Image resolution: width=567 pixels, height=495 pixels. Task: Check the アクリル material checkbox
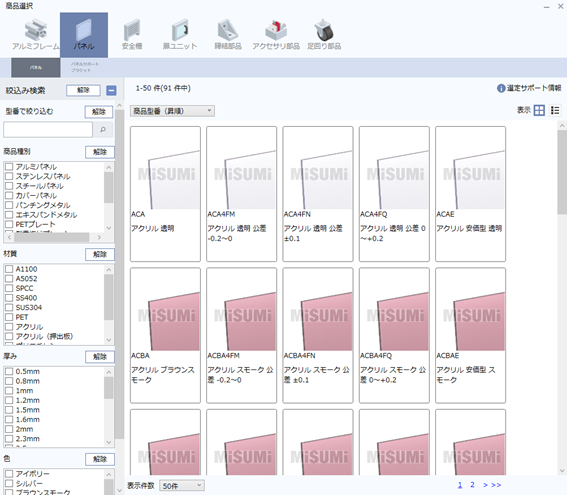pyautogui.click(x=9, y=327)
